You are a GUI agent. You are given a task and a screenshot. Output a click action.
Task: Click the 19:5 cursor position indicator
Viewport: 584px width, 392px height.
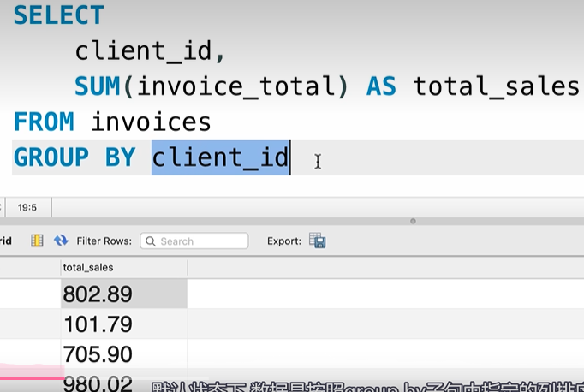[27, 207]
